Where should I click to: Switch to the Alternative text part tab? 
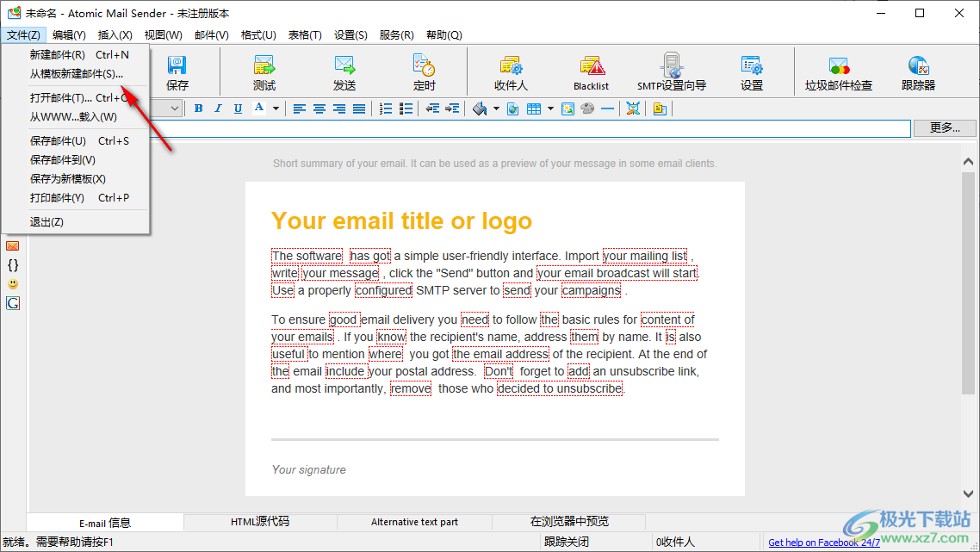414,522
